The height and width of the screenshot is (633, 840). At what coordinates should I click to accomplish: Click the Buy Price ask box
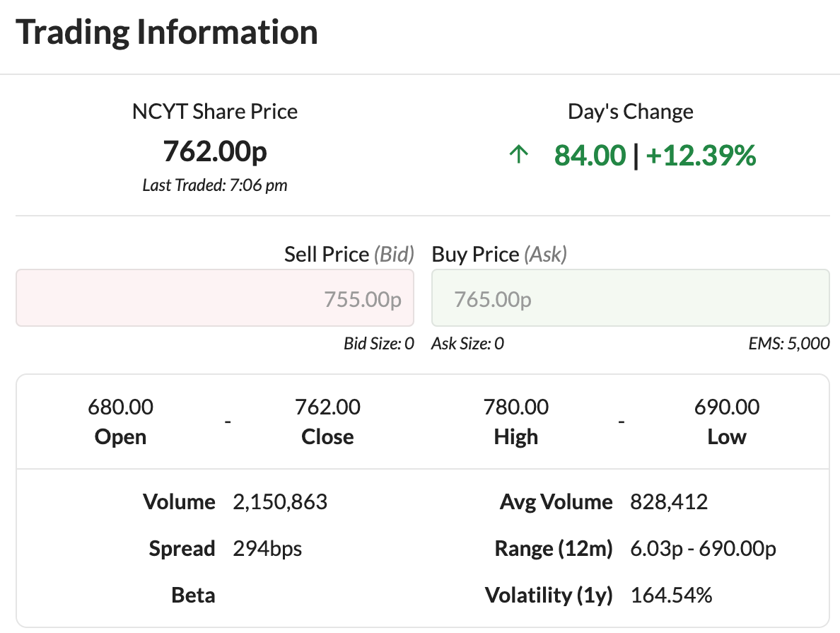630,298
